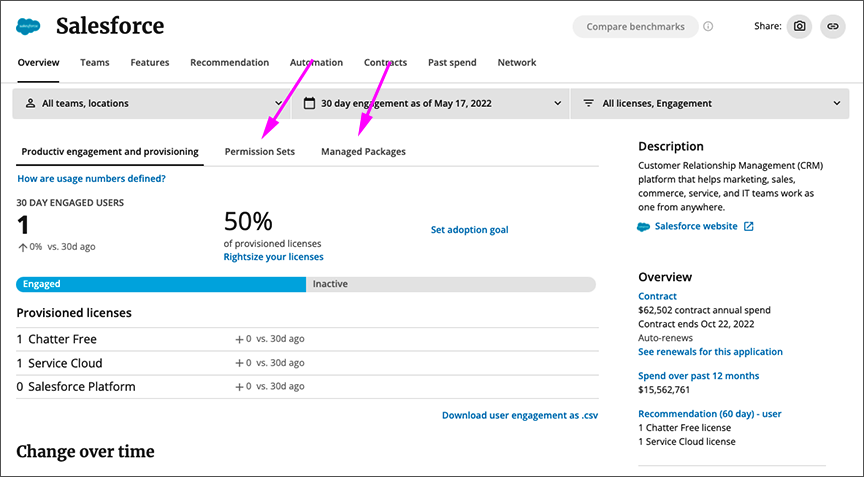Select Productiv engagement and provisioning tab
The image size is (864, 477).
tap(110, 151)
